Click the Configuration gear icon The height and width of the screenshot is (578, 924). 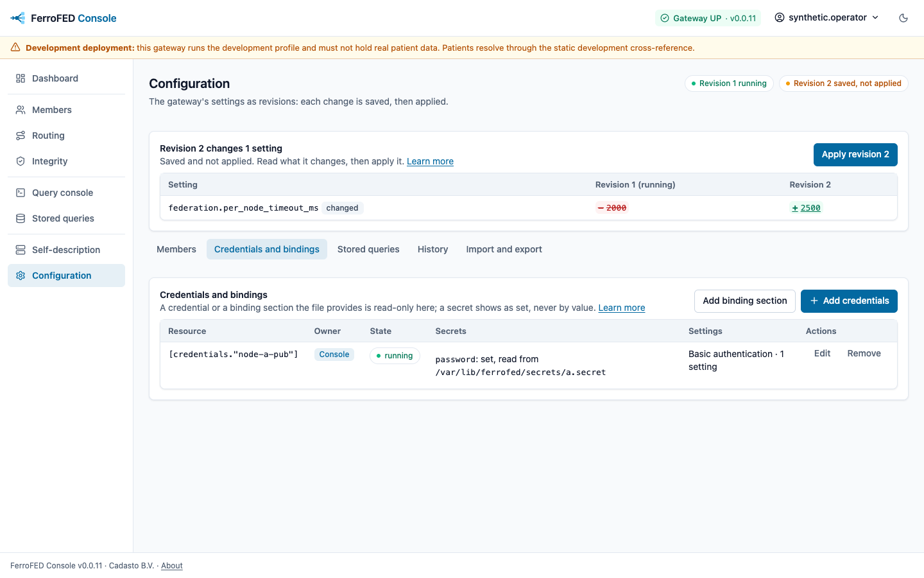click(x=21, y=276)
